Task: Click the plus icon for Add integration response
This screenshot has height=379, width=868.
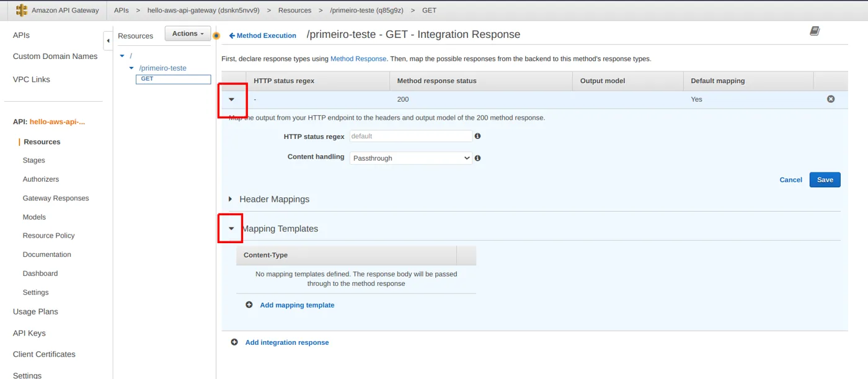Action: click(x=234, y=342)
